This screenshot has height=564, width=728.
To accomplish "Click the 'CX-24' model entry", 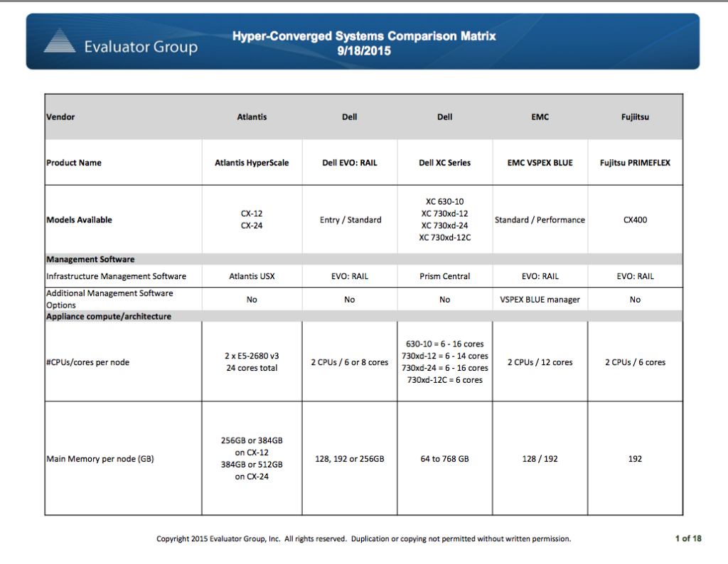I will point(252,226).
